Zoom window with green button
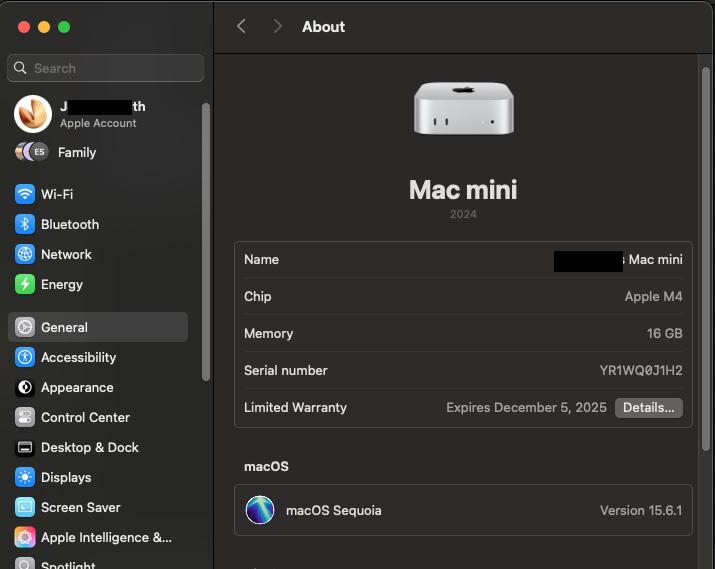 tap(64, 27)
